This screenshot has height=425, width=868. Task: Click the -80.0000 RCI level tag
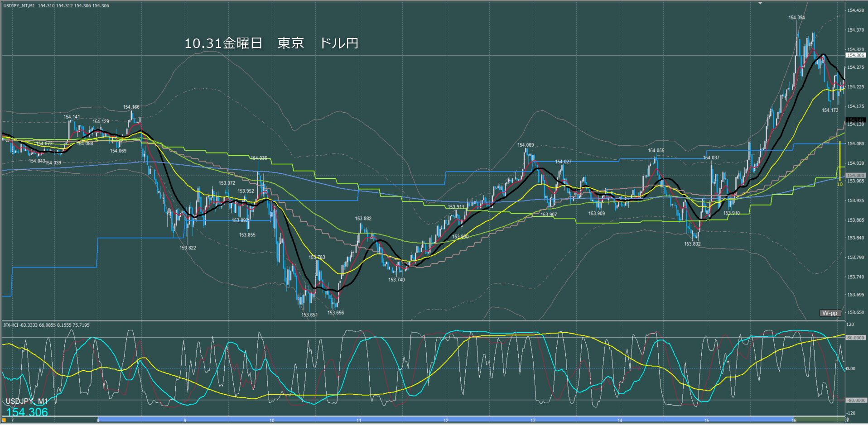click(855, 401)
